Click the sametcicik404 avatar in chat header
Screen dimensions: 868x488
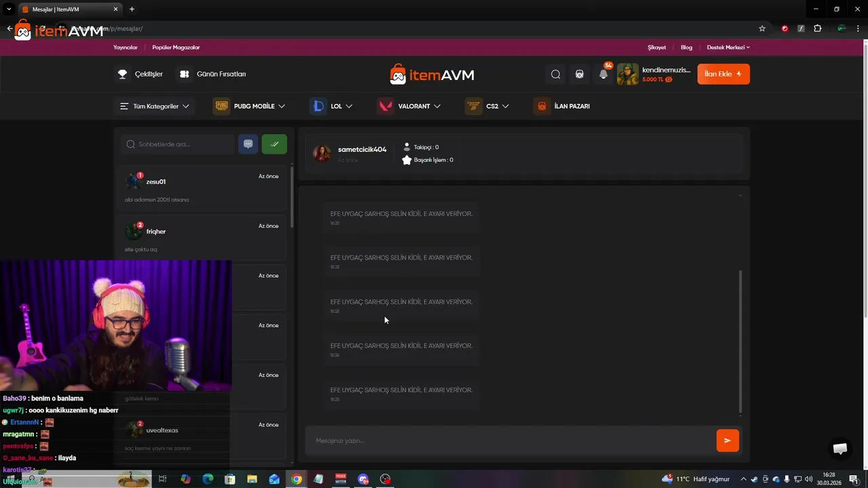(322, 153)
